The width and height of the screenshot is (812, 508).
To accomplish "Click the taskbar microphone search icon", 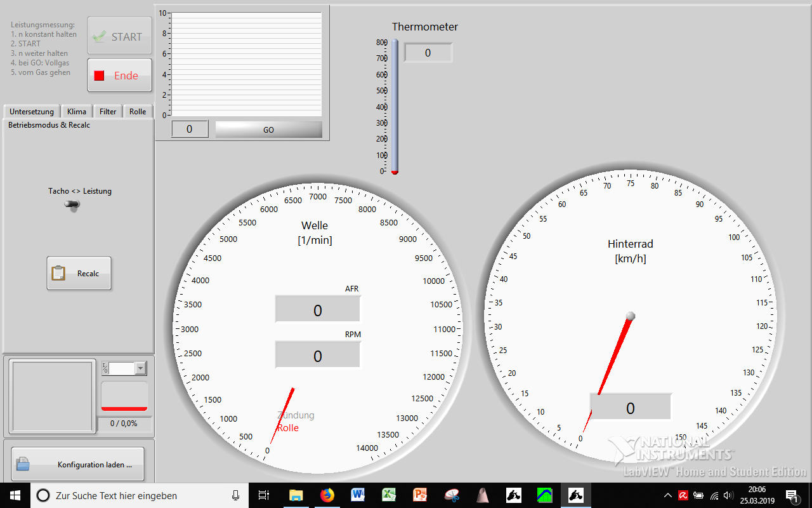I will pyautogui.click(x=235, y=495).
